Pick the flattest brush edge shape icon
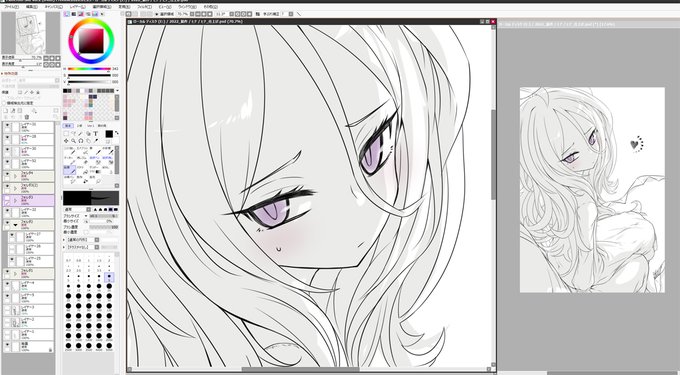 pyautogui.click(x=116, y=209)
